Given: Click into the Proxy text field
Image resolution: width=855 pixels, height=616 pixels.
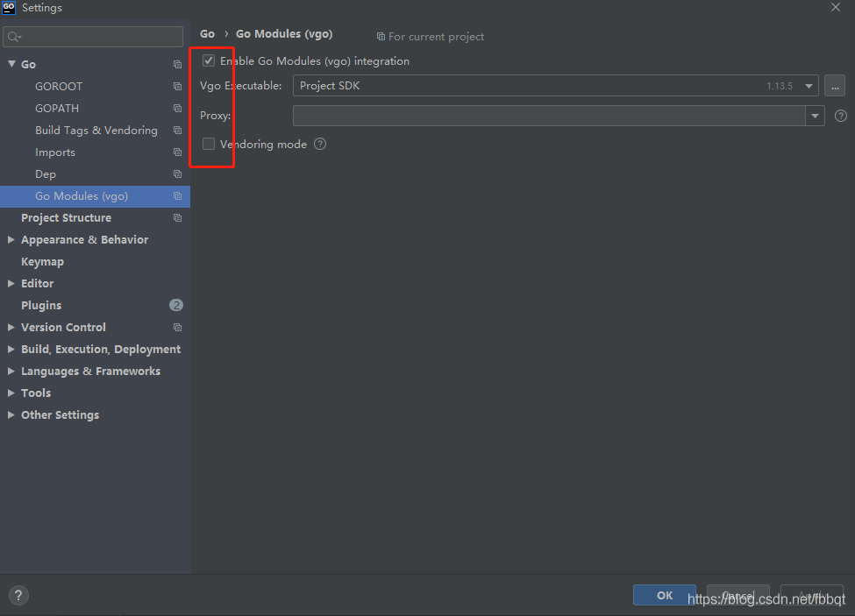Looking at the screenshot, I should click(x=549, y=116).
